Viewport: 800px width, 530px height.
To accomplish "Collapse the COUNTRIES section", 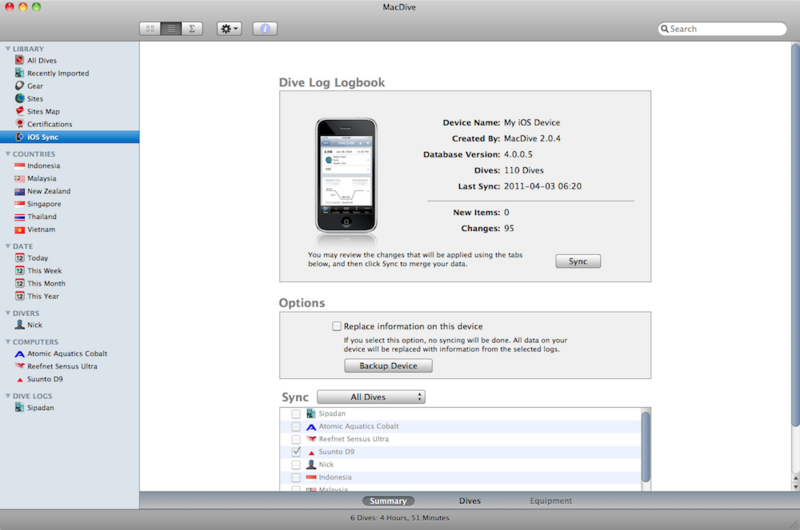I will tap(8, 154).
